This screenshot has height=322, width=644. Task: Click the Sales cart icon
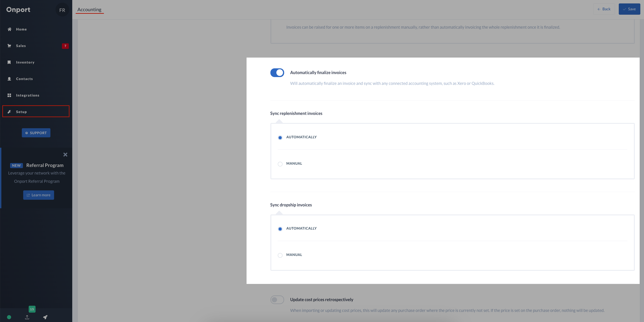click(9, 46)
